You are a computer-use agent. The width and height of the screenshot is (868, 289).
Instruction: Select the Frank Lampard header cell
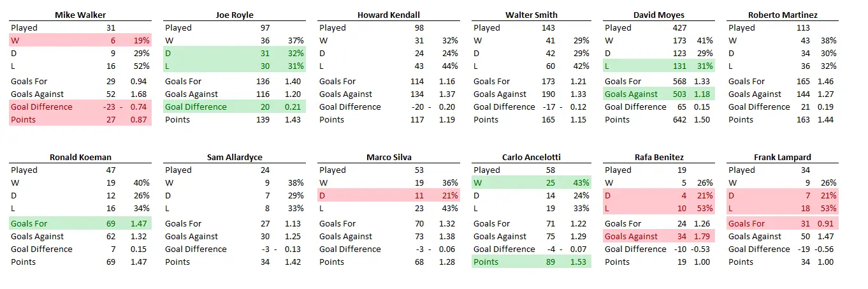point(782,157)
